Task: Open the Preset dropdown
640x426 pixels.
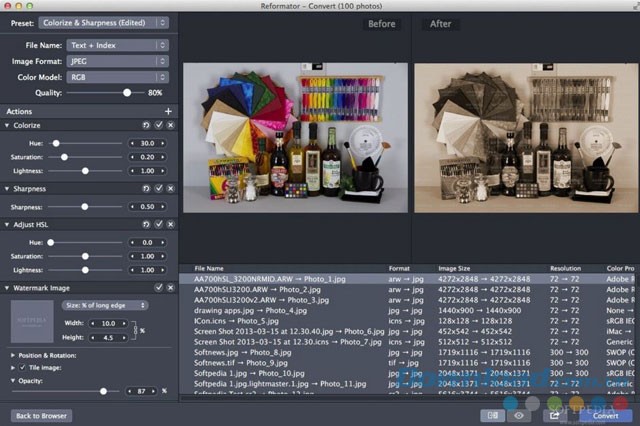Action: click(x=104, y=22)
